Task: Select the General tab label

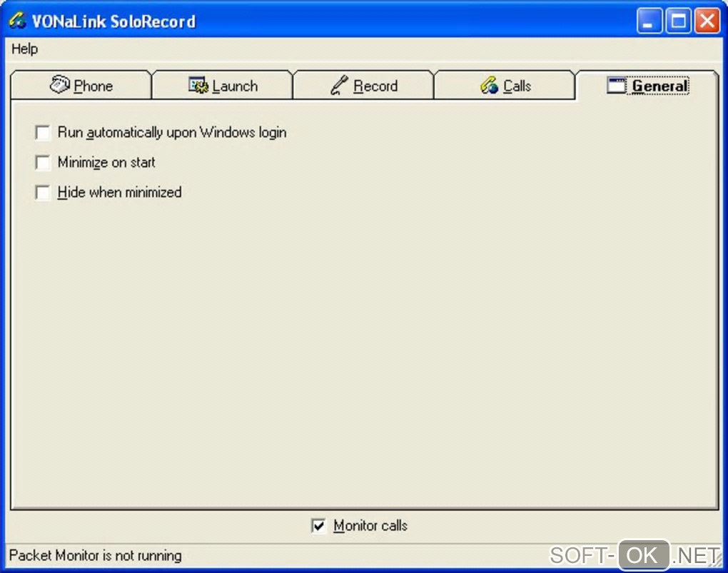Action: 659,86
